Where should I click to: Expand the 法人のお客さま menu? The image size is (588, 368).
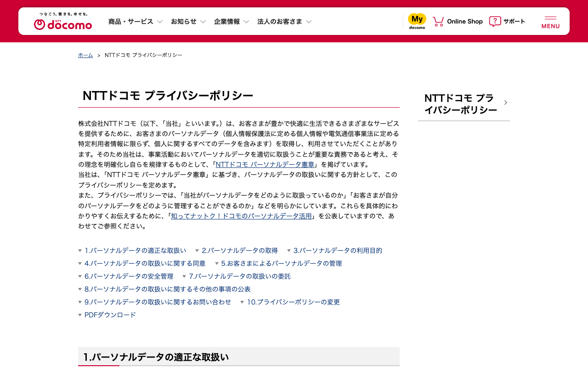(x=284, y=21)
